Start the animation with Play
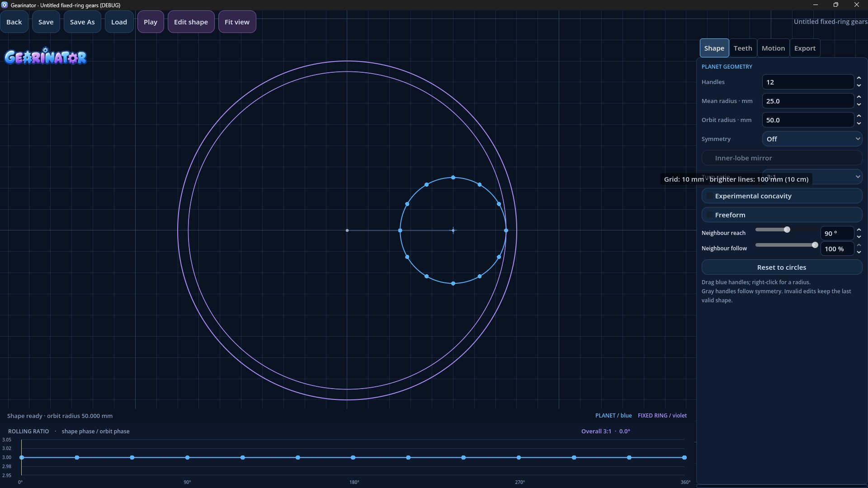This screenshot has height=488, width=868. pos(151,22)
